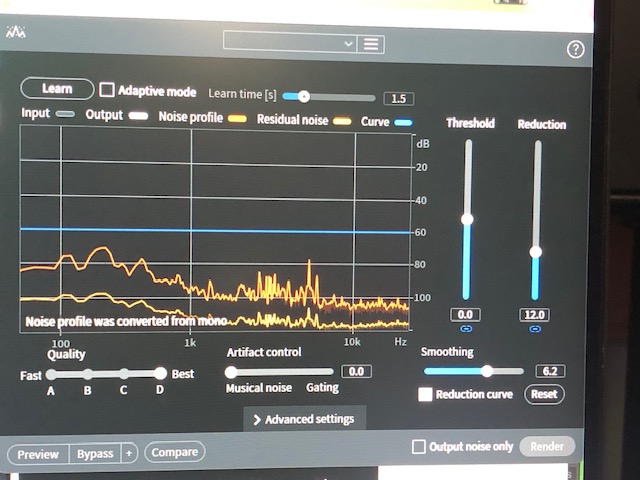Click the noise profile peak near 200 Hz
Viewport: 640px width, 480px height.
(x=104, y=248)
